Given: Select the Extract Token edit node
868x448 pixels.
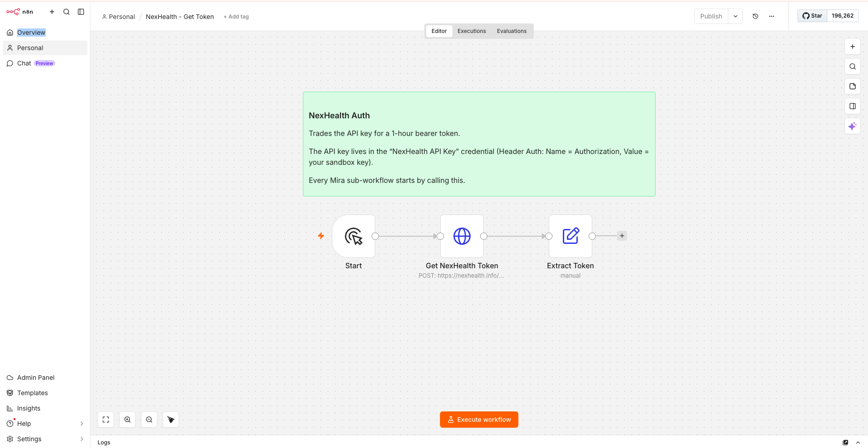Looking at the screenshot, I should [x=571, y=236].
